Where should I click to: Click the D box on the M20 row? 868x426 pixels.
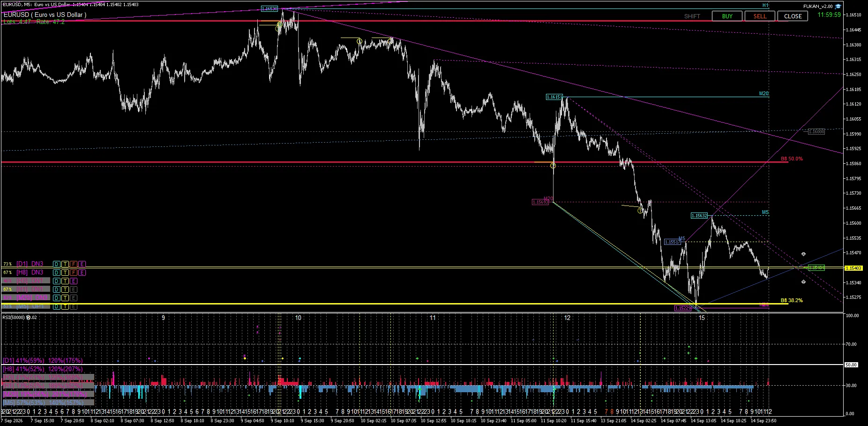[56, 298]
